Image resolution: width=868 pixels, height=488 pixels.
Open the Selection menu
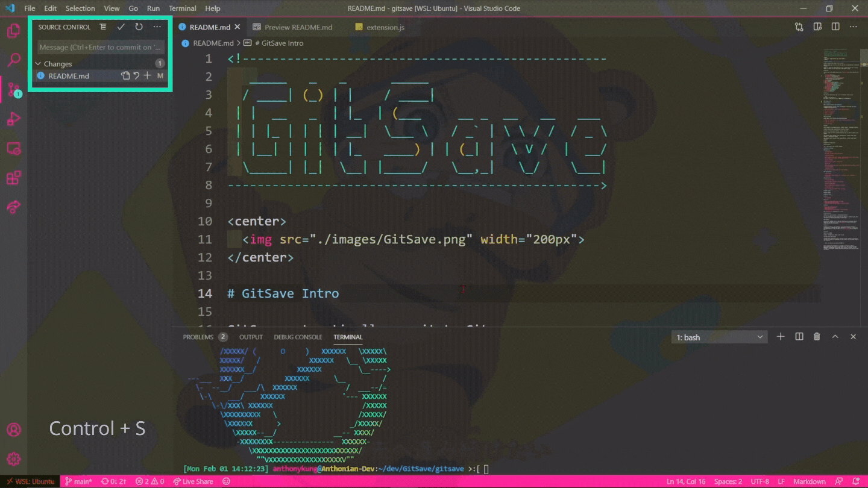(80, 8)
